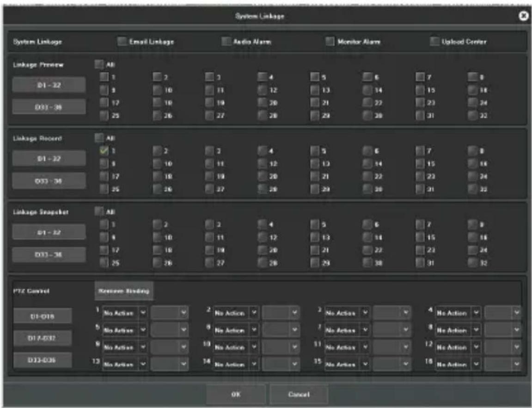Click the Remove Binding button
The width and height of the screenshot is (532, 408).
click(x=124, y=291)
